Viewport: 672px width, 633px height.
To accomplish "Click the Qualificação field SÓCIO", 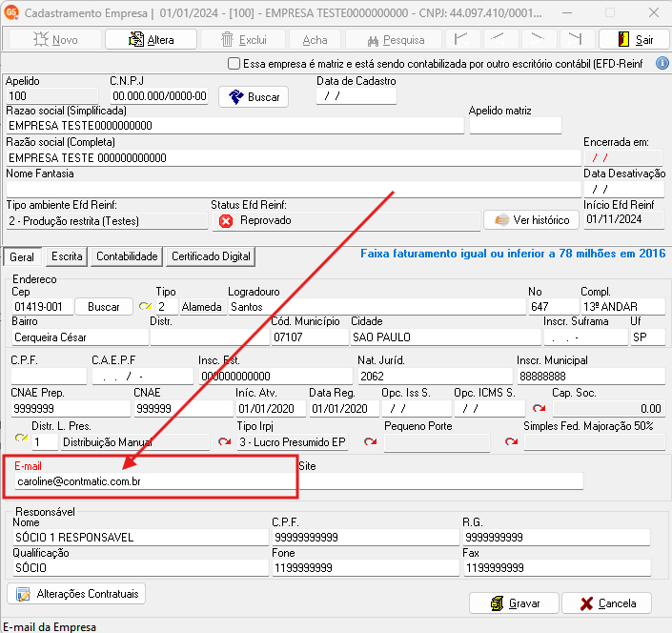I will [x=140, y=568].
